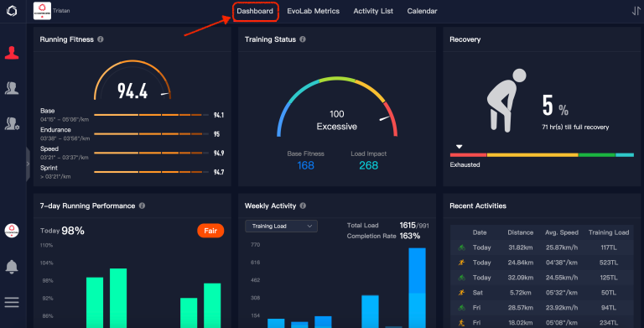Click the running icon of the 24.84km activity
This screenshot has width=644, height=328.
pos(462,263)
